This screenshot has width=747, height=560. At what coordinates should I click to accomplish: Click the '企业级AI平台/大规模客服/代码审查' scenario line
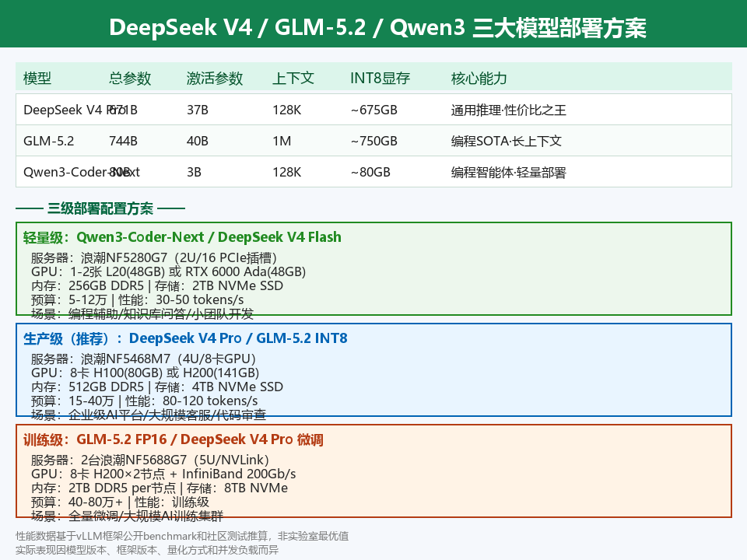[x=149, y=415]
